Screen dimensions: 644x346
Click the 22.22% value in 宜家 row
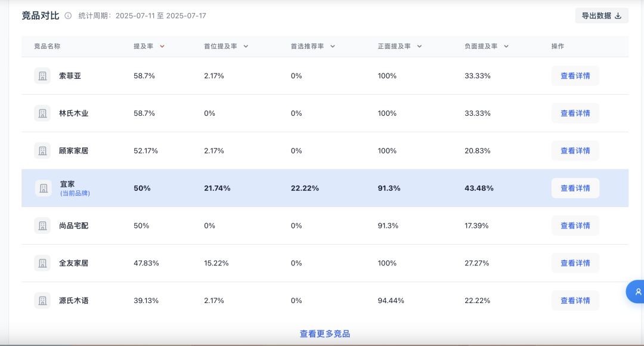coord(305,188)
